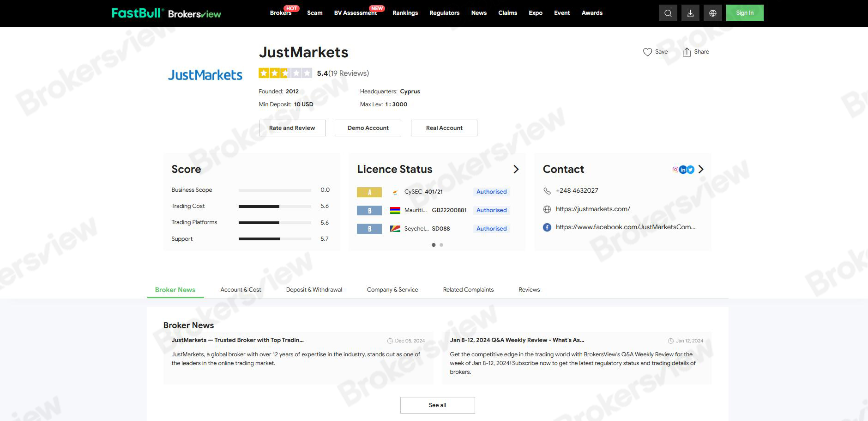This screenshot has height=421, width=868.
Task: Open Awards in the navbar
Action: pyautogui.click(x=592, y=13)
